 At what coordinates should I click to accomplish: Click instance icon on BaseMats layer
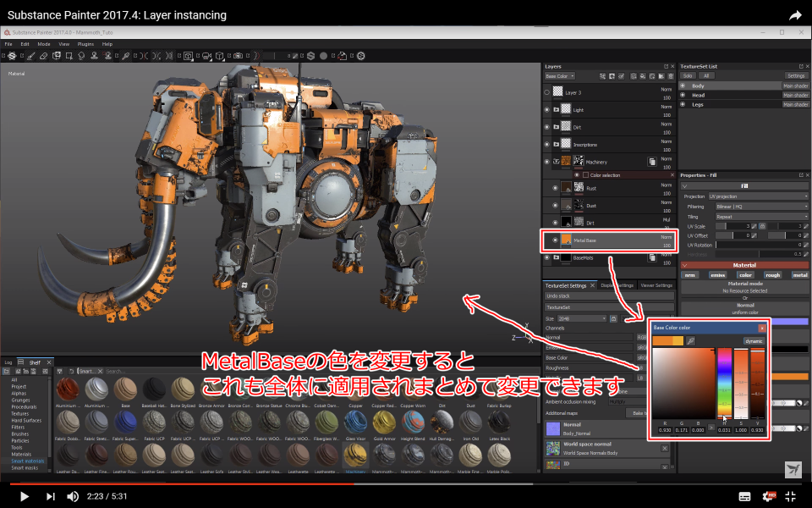pyautogui.click(x=652, y=257)
